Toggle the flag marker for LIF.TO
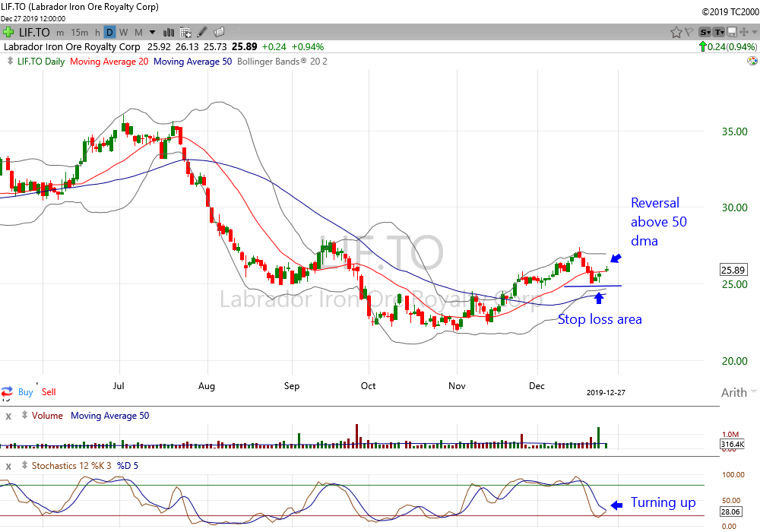Screen dimensions: 760x532 (x=689, y=33)
